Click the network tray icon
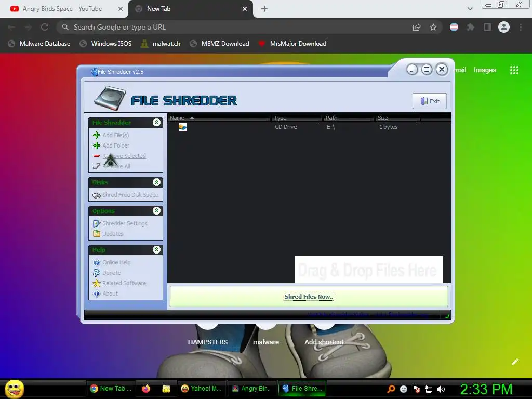This screenshot has height=399, width=532. pos(429,389)
